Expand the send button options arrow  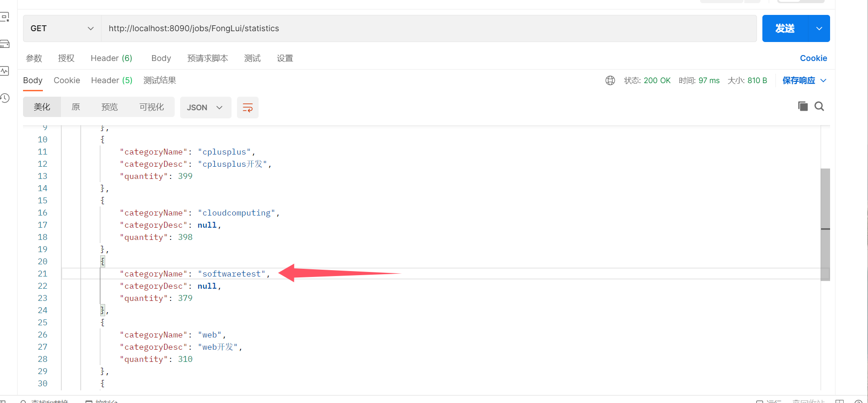819,28
